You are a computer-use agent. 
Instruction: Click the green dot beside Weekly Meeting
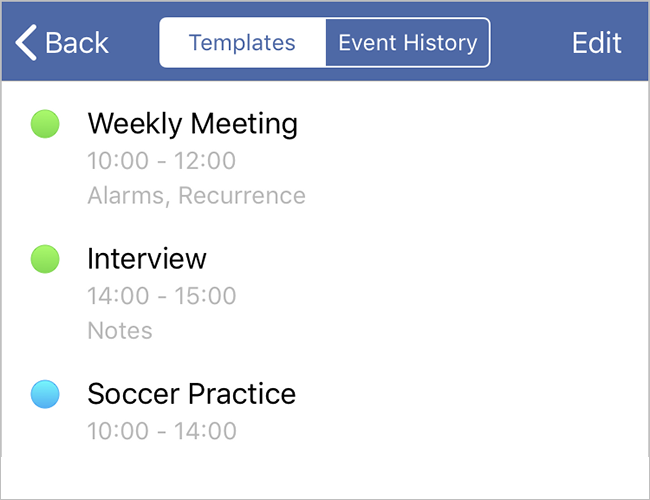pos(45,124)
